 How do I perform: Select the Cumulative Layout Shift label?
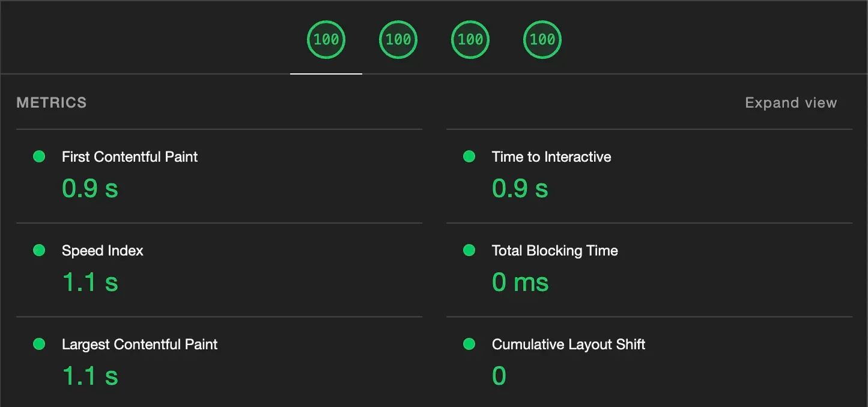[x=568, y=344]
